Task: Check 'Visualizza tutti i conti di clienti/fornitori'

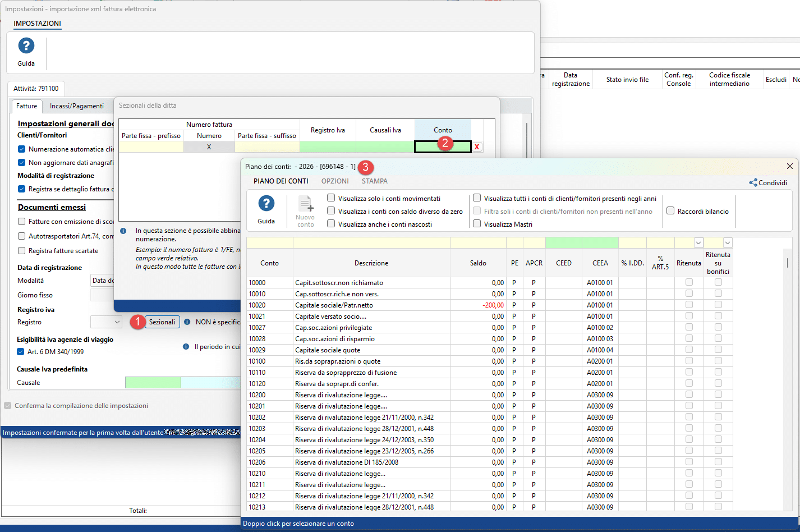Action: 477,198
